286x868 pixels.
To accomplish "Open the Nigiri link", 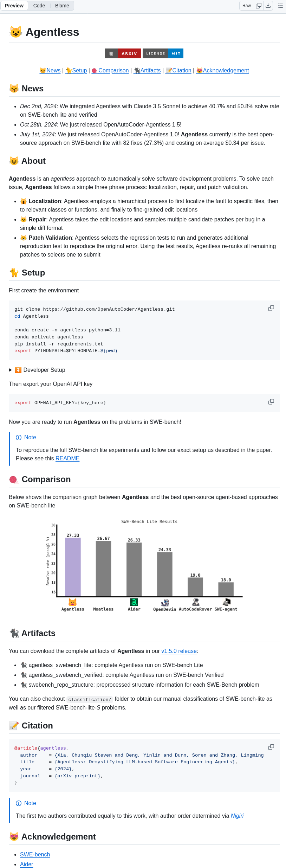I will [237, 816].
